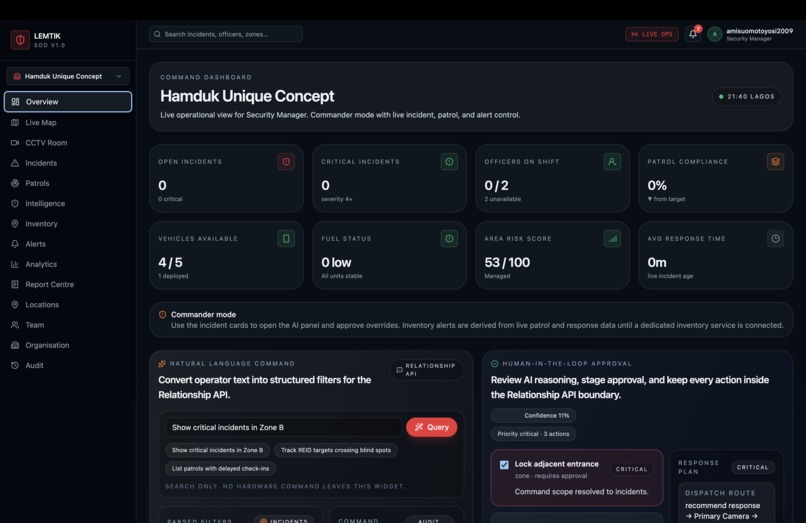Click the CCTV Room camera icon

(15, 142)
